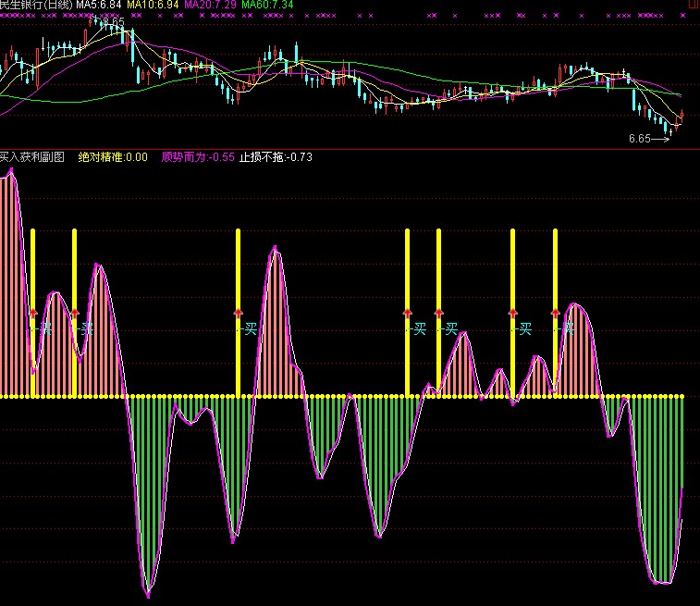Select the MA10:6.94 moving average label
This screenshot has width=700, height=606.
154,6
